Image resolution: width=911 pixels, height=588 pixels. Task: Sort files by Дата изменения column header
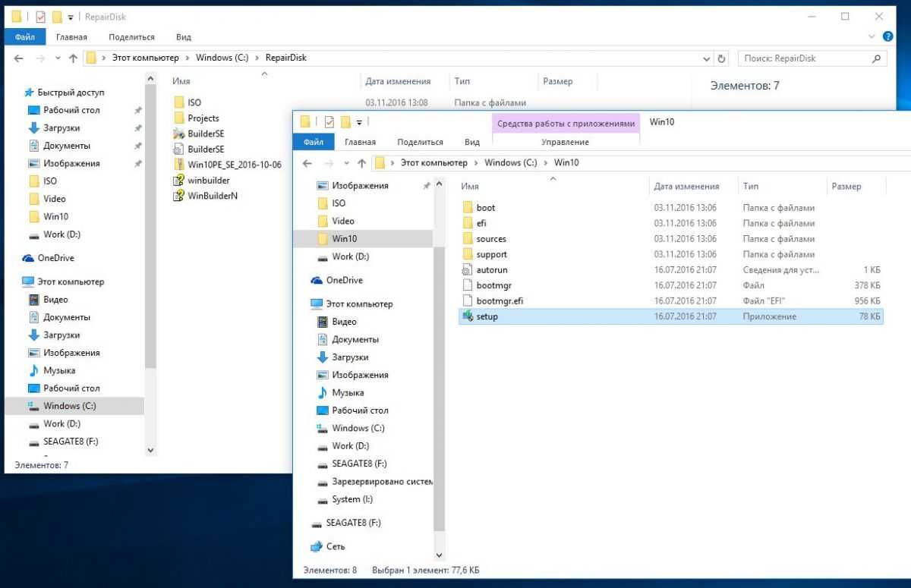686,186
